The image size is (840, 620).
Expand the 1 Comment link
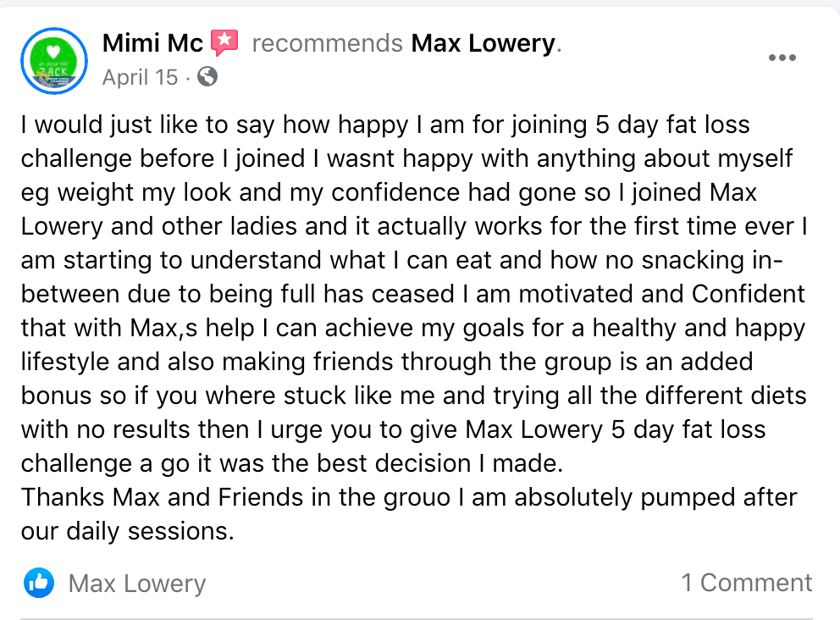[746, 583]
